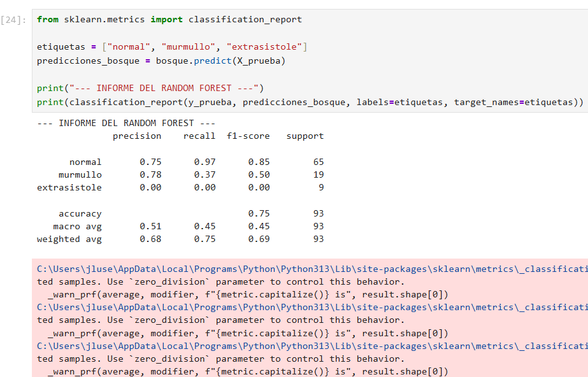Click the accuracy row label in report
Image resolution: width=588 pixels, height=377 pixels.
pyautogui.click(x=80, y=213)
